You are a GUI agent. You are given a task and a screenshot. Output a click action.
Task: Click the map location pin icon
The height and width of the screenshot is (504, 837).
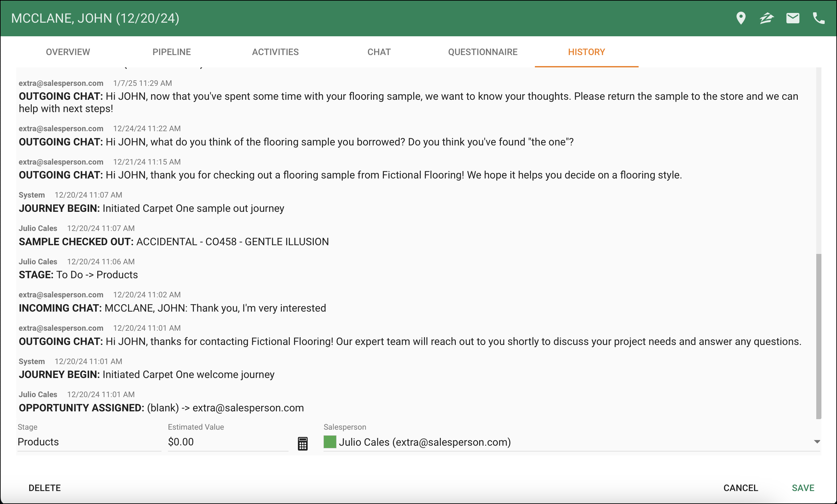[740, 18]
